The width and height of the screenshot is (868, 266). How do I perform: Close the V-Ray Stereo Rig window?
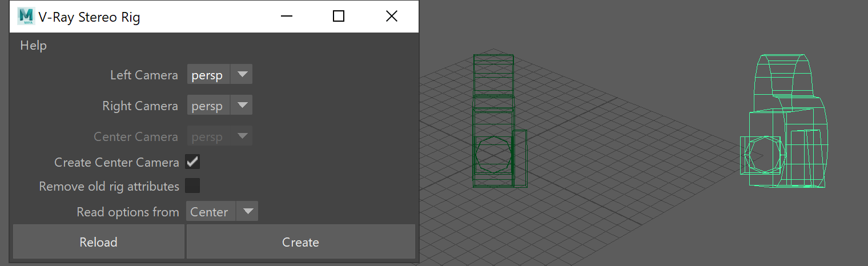391,16
